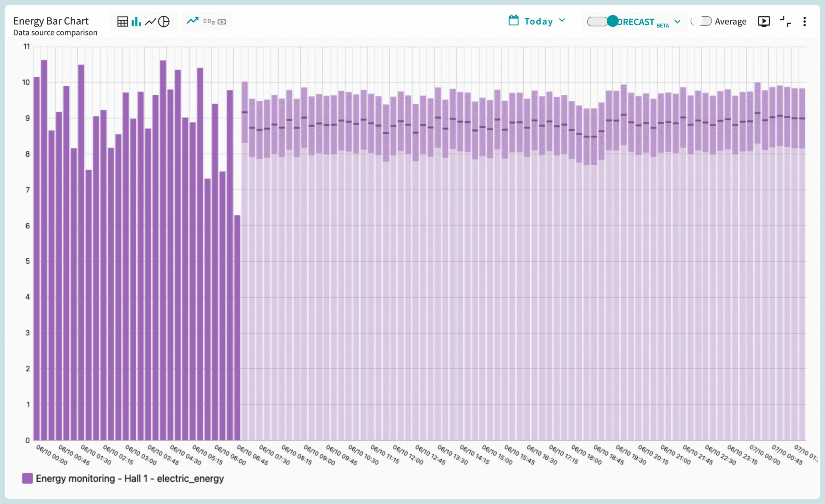Open the three-dot options menu
This screenshot has width=825, height=504.
[805, 22]
